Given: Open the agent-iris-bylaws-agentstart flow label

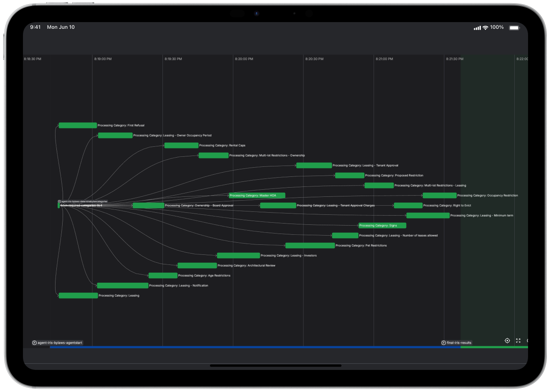Looking at the screenshot, I should tap(60, 343).
